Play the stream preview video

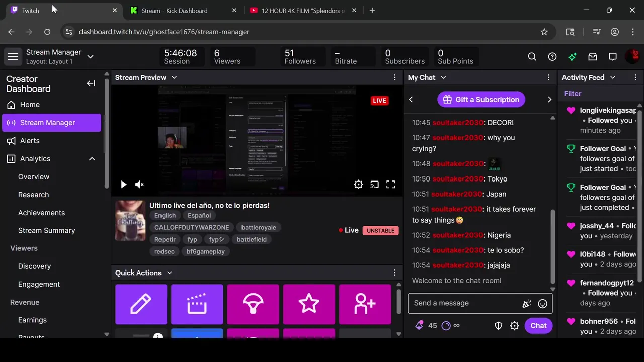123,185
